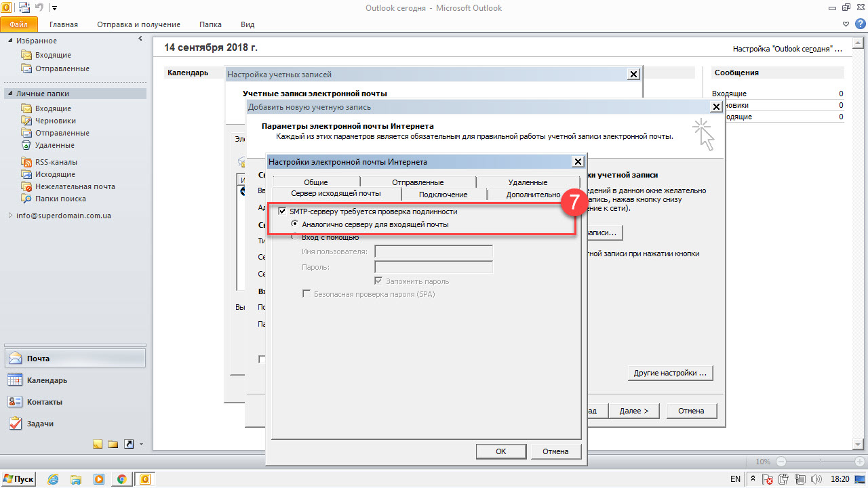
Task: Click the Folder List icon in navigation
Action: (113, 444)
